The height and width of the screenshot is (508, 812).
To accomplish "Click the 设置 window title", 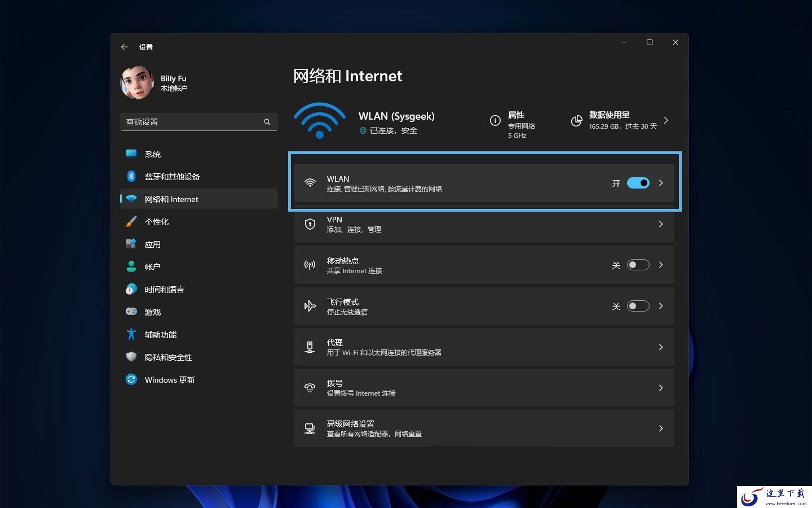I will coord(146,47).
